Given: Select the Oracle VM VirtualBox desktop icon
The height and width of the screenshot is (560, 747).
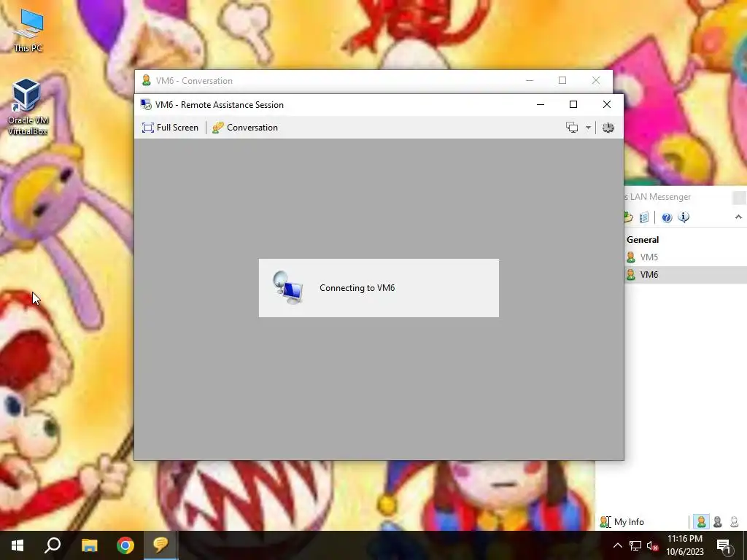Looking at the screenshot, I should (x=28, y=107).
